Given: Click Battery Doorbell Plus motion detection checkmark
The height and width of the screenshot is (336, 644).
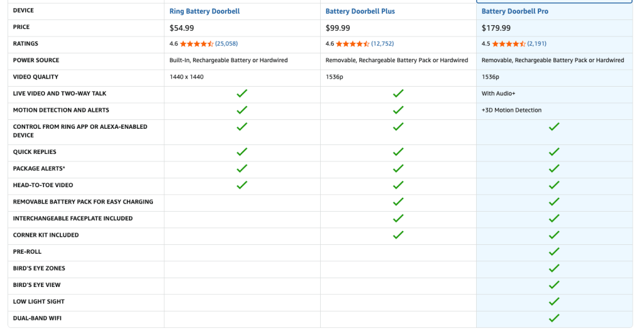Looking at the screenshot, I should (397, 110).
